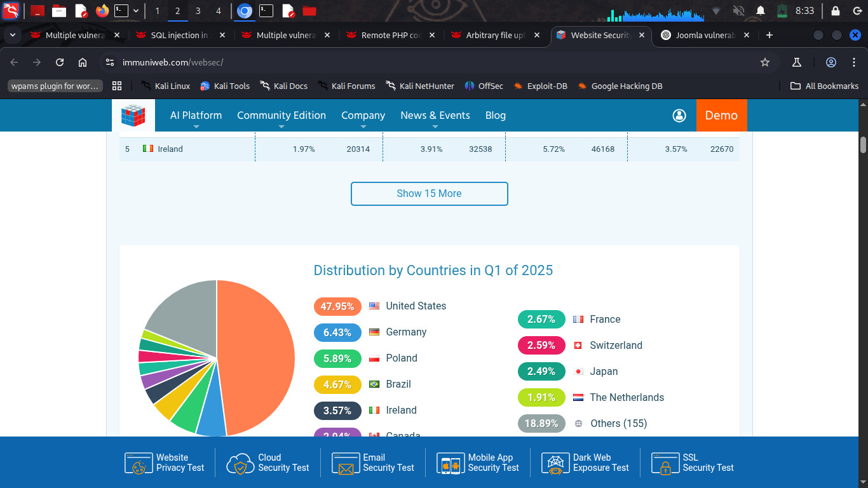Image resolution: width=868 pixels, height=488 pixels.
Task: Click the Mobile App Security Test icon
Action: tap(451, 463)
